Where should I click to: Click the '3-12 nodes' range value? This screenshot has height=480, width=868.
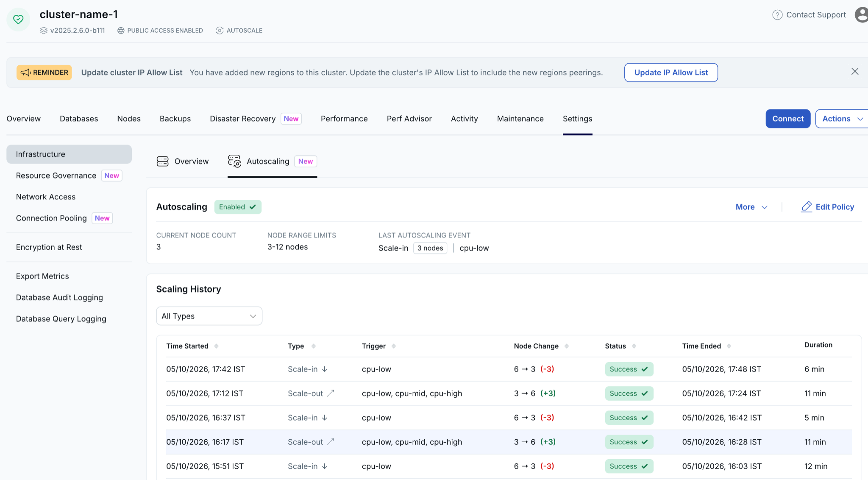tap(287, 247)
